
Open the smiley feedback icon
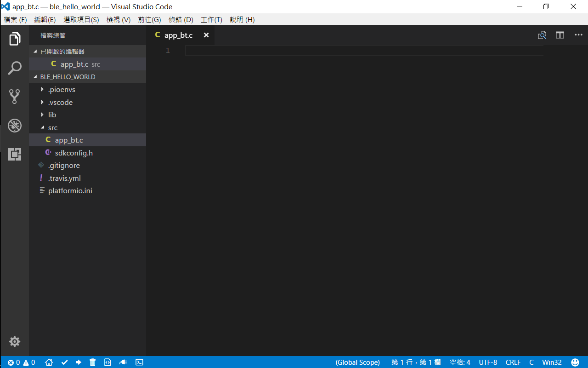[x=575, y=362]
